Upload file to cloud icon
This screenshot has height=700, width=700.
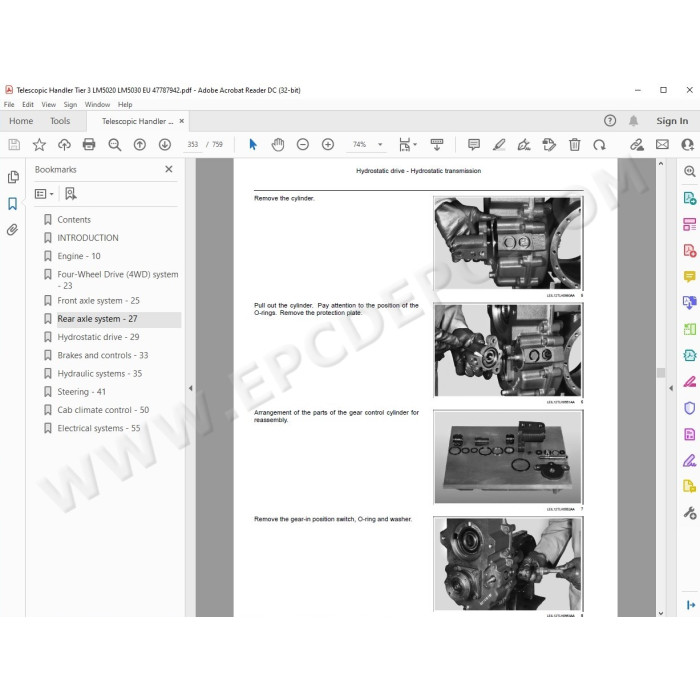64,144
